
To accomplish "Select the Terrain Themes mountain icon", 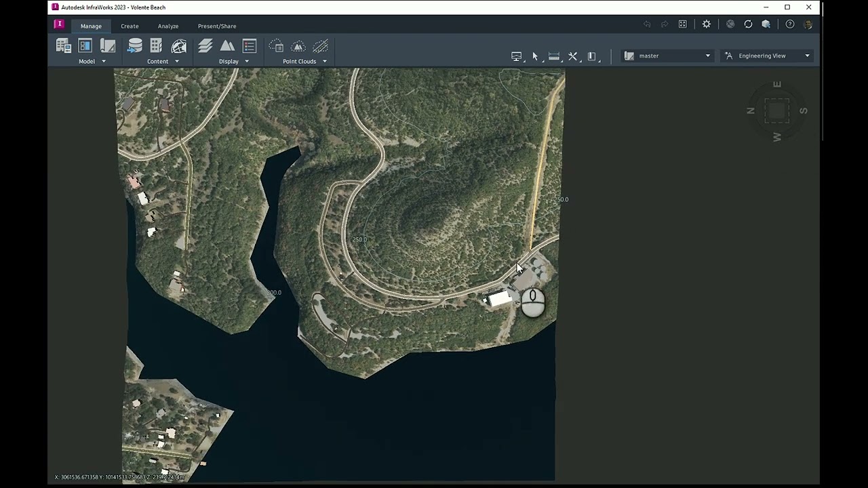I will (x=227, y=46).
